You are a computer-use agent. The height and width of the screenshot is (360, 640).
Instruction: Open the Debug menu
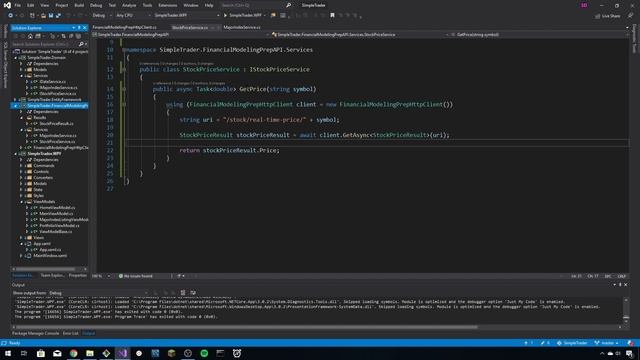(x=96, y=5)
